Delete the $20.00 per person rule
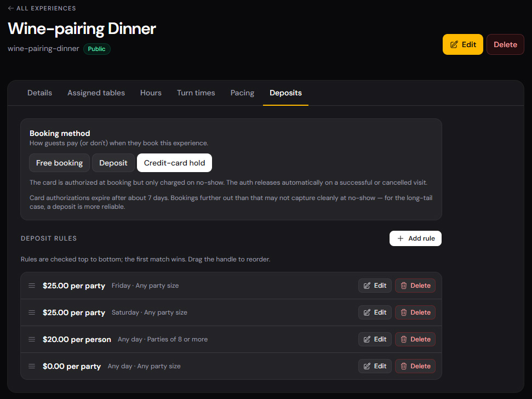Screen dimensions: 532x399 click(x=415, y=339)
